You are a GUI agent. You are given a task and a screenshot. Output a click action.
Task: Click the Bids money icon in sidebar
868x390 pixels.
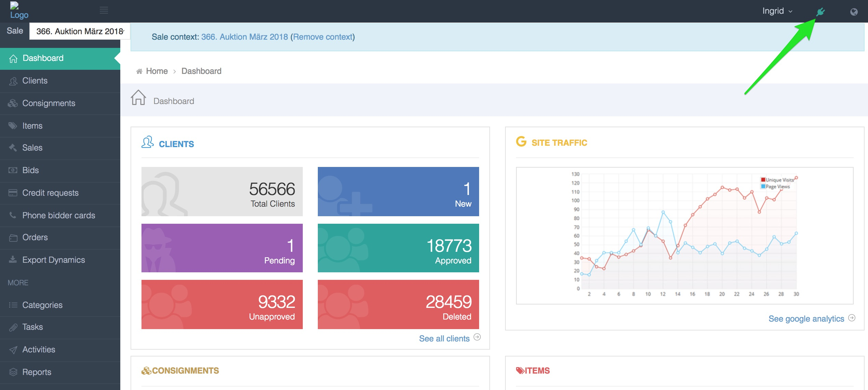point(13,170)
